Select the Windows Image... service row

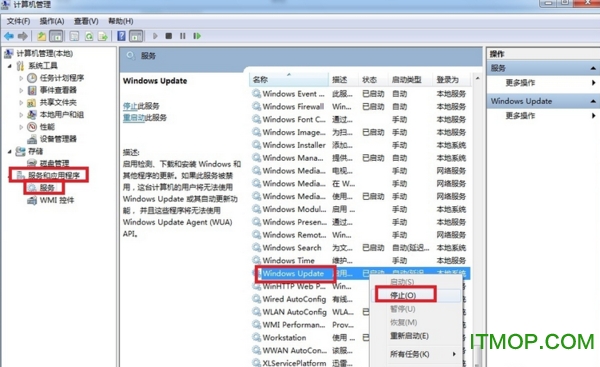[360, 132]
